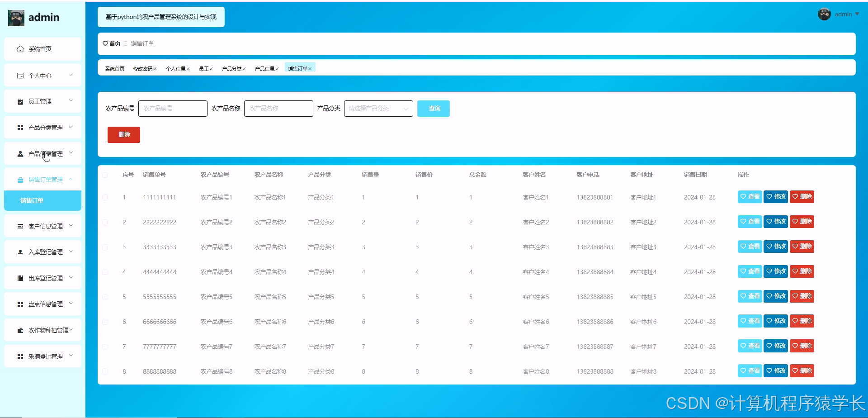The height and width of the screenshot is (418, 868).
Task: Click the icon beside 农作物种植管理
Action: click(20, 330)
